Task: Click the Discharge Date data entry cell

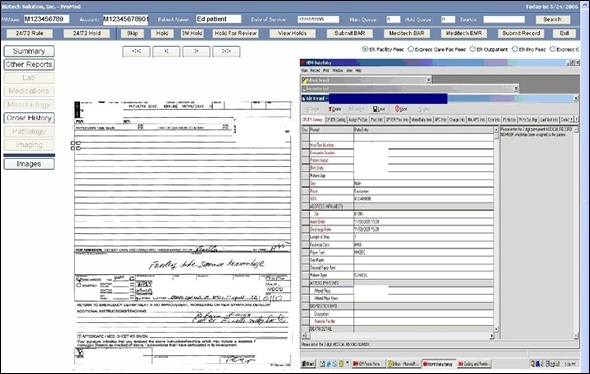Action: point(423,229)
